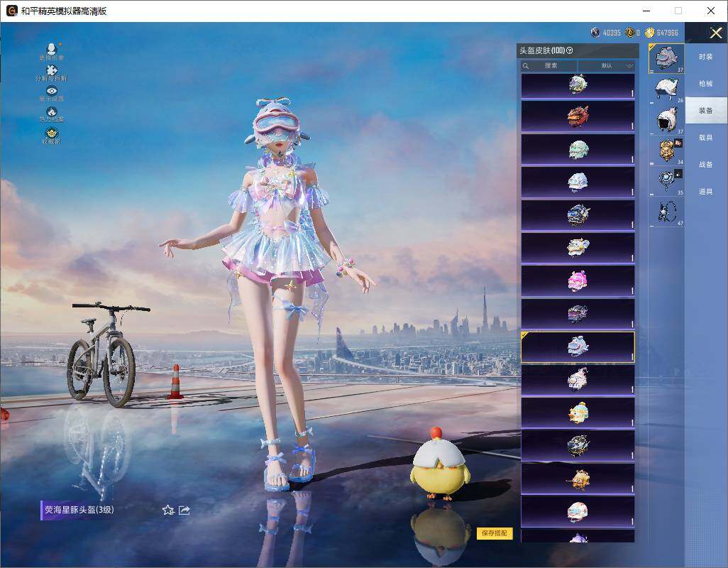Switch to the 载具 tab
Image resolution: width=728 pixels, height=568 pixels.
[706, 138]
